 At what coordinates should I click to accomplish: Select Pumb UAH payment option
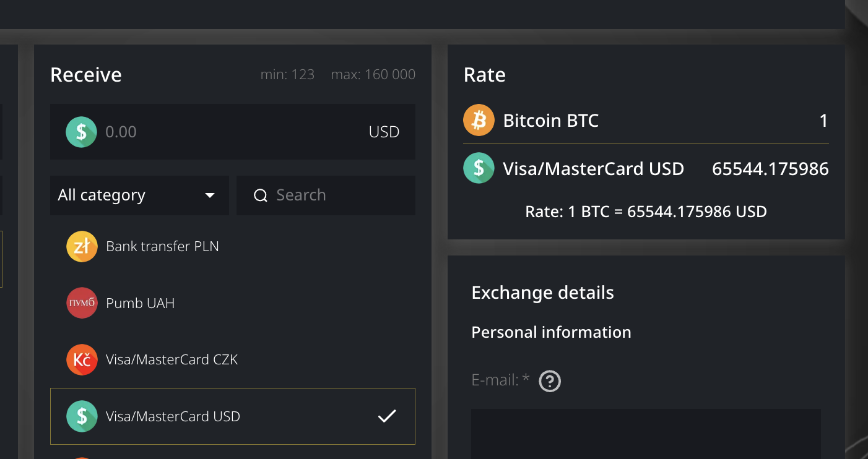coord(141,303)
